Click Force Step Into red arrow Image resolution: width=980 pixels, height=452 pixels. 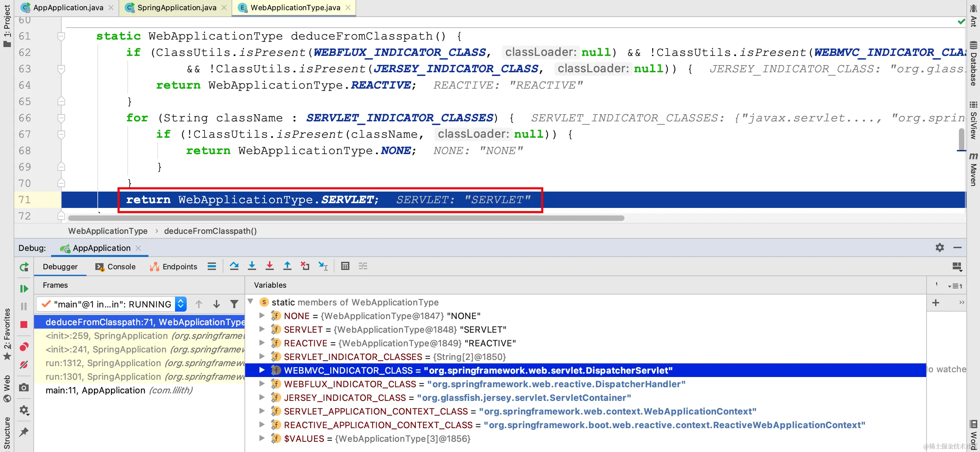coord(269,266)
